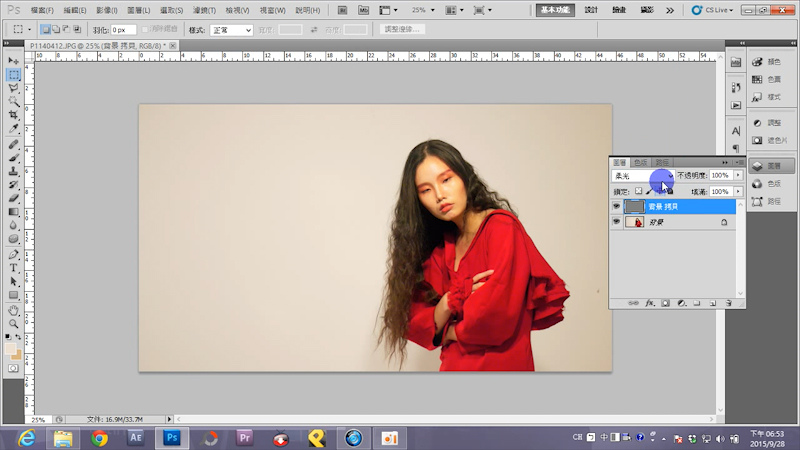Screen dimensions: 800x450
Task: Switch to 路徑 Paths tab
Action: tap(662, 162)
